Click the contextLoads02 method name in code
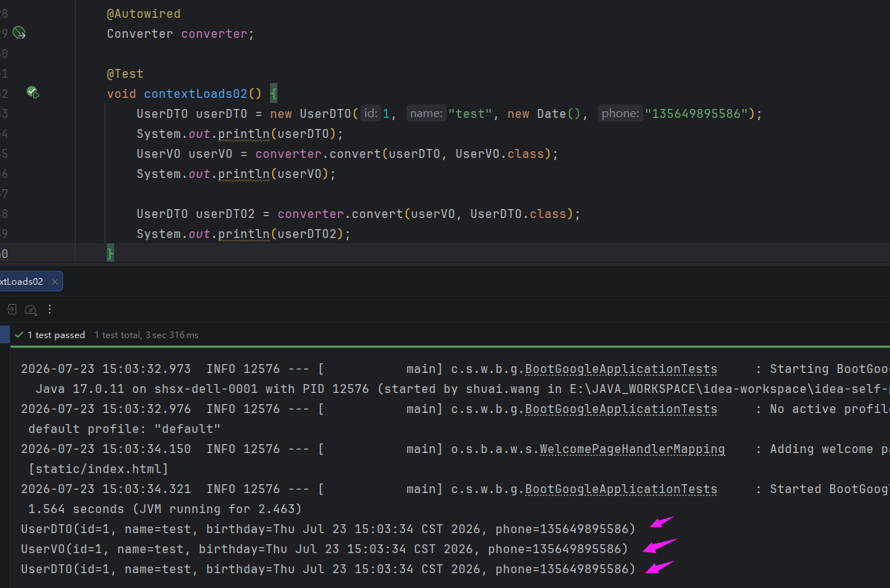The width and height of the screenshot is (890, 588). [x=196, y=93]
